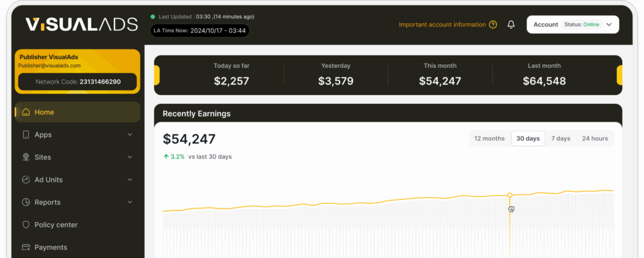Click the Sites globe icon
The image size is (644, 258).
[x=26, y=157]
